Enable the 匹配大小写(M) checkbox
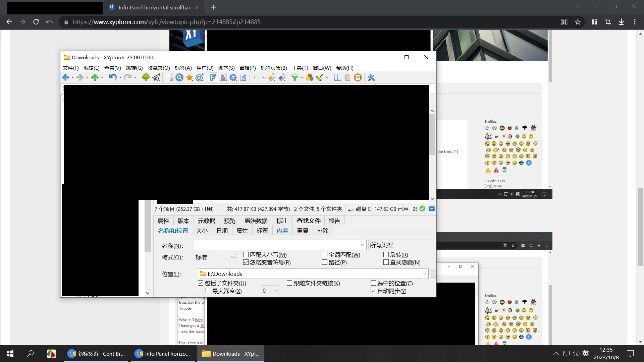The height and width of the screenshot is (362, 644). pyautogui.click(x=246, y=255)
